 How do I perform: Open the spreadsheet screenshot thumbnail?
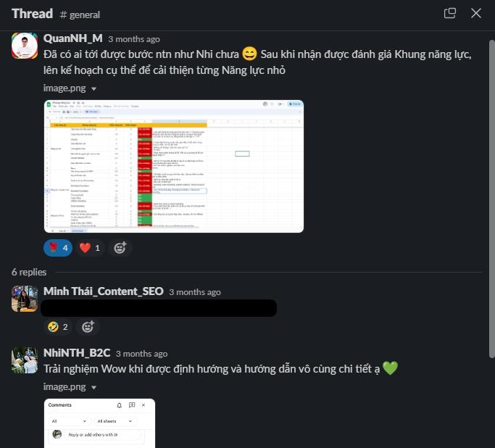(x=174, y=167)
